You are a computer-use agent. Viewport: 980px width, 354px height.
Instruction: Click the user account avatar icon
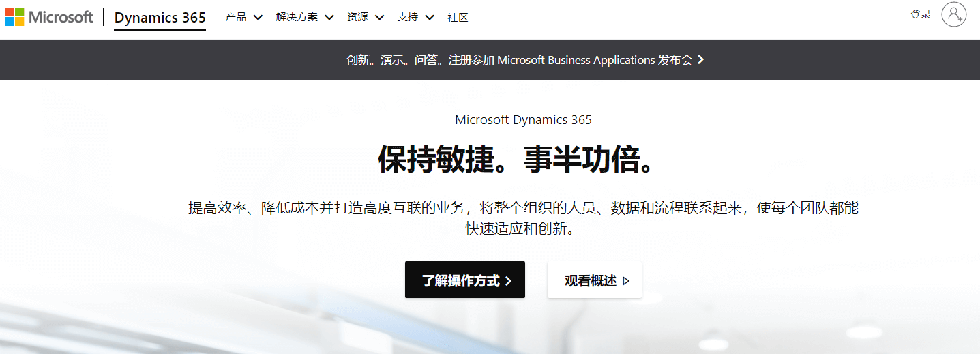tap(954, 14)
